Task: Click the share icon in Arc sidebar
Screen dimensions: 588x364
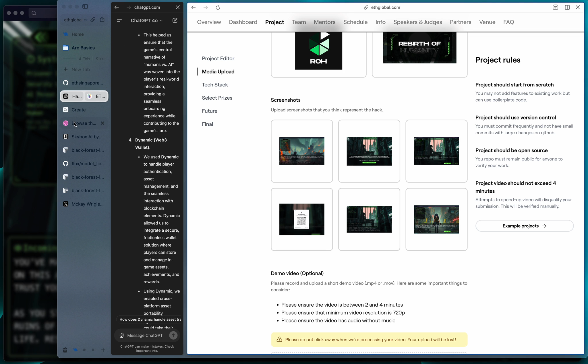Action: click(x=102, y=20)
